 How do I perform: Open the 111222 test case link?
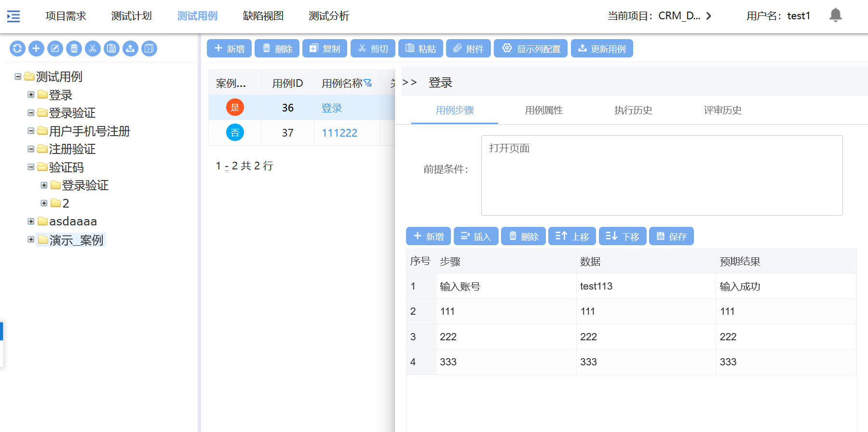(x=339, y=133)
